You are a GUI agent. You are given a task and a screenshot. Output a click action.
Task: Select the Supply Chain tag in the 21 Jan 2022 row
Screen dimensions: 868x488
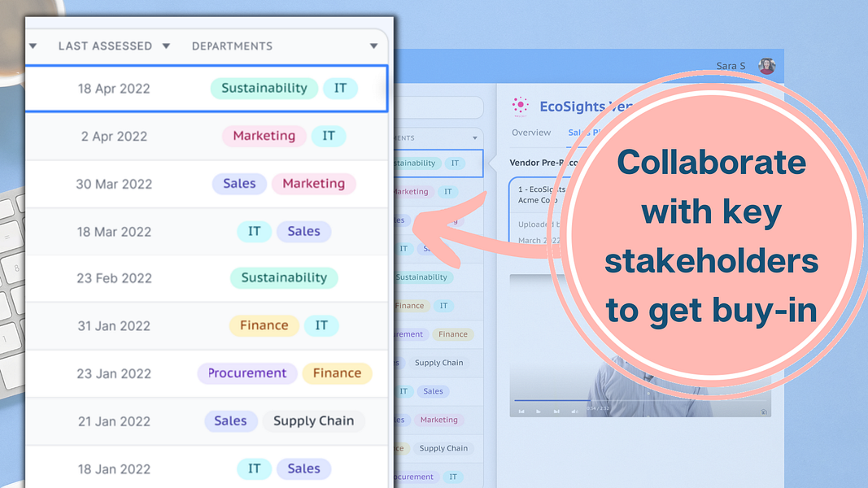click(313, 421)
